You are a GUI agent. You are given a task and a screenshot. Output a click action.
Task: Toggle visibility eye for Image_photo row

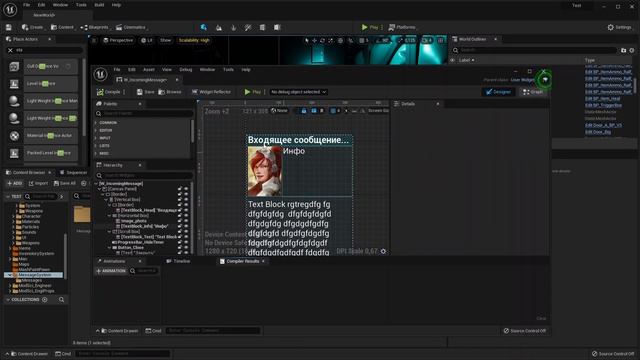[186, 221]
